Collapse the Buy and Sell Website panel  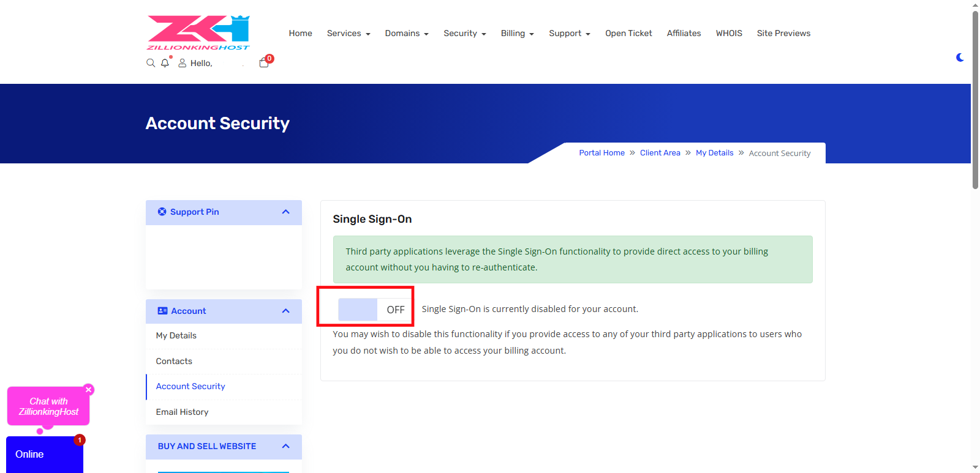click(x=285, y=447)
